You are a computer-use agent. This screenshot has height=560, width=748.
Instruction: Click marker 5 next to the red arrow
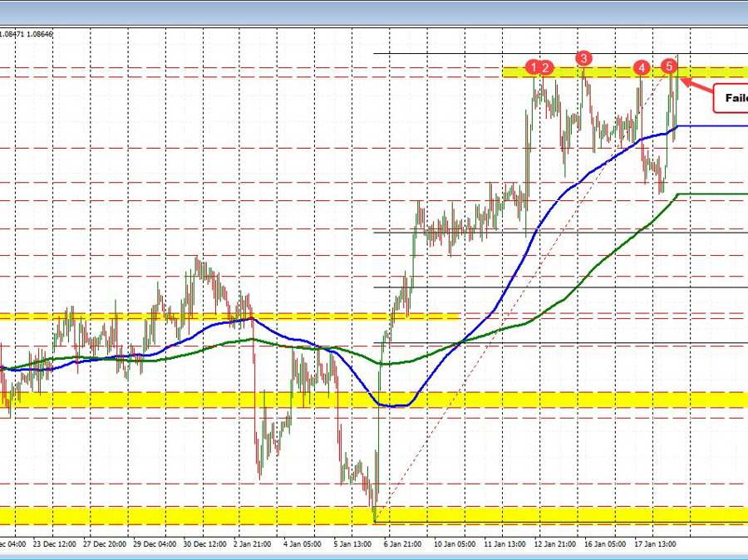669,66
